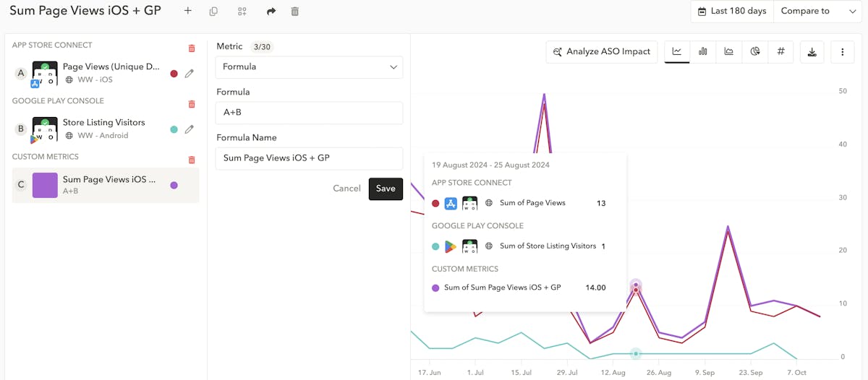Switch to line chart view
This screenshot has height=380, width=868.
coord(677,51)
